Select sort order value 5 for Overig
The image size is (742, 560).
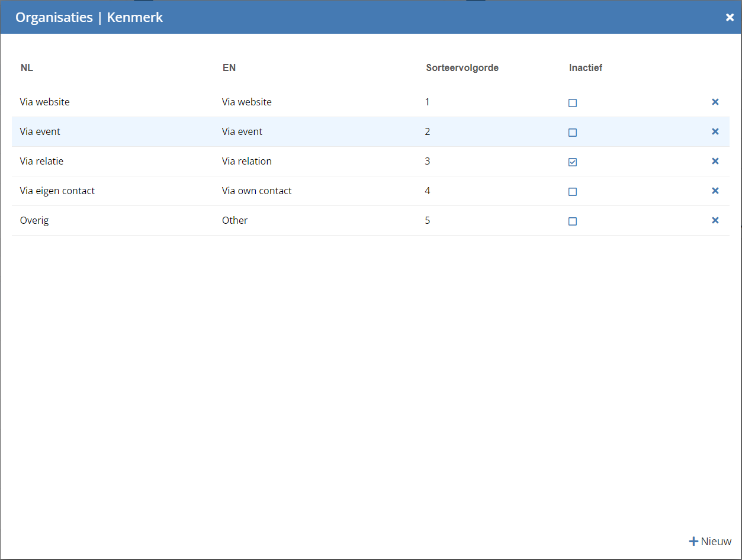pyautogui.click(x=428, y=220)
